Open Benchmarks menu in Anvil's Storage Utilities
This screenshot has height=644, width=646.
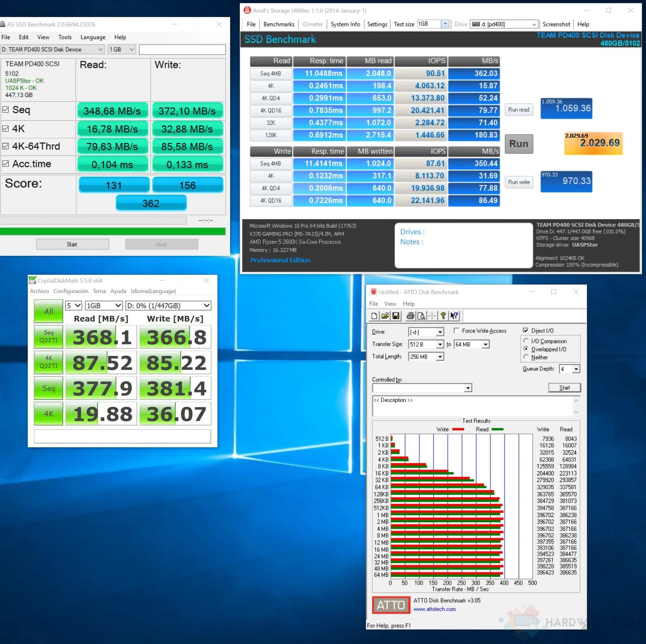279,24
